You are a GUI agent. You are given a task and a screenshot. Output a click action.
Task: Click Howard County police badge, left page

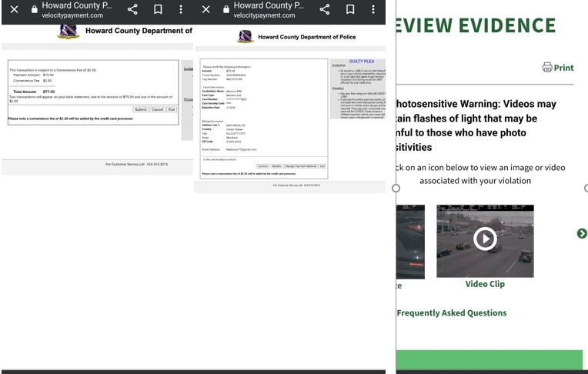[x=68, y=32]
